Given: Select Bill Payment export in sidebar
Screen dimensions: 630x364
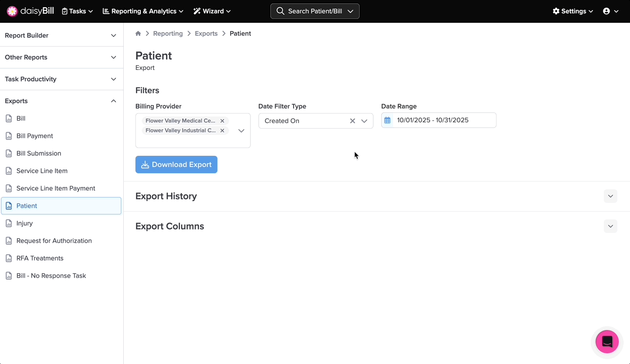Looking at the screenshot, I should (34, 136).
